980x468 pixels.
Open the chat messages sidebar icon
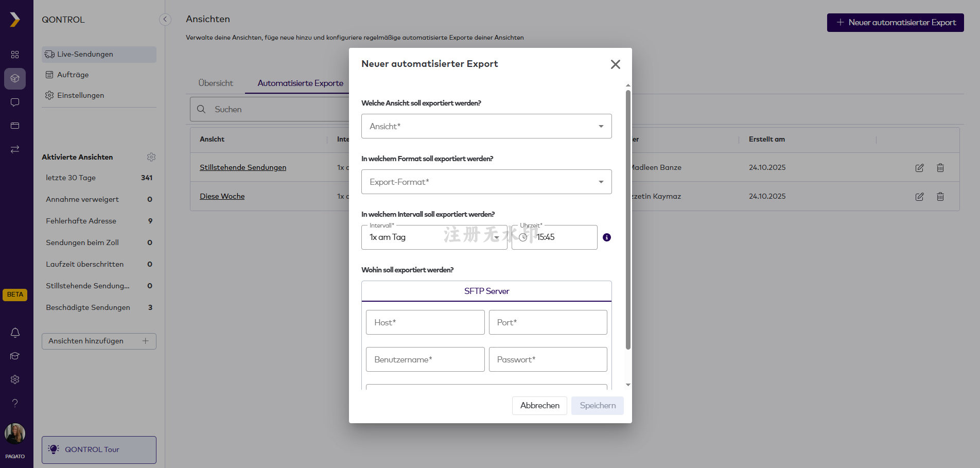click(15, 102)
